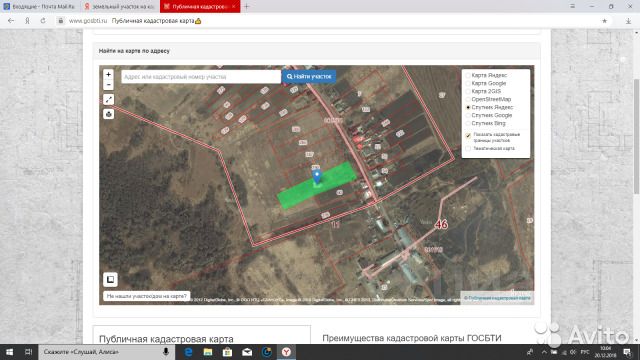Click the address or cadastral number field
640x360 pixels.
tap(201, 76)
